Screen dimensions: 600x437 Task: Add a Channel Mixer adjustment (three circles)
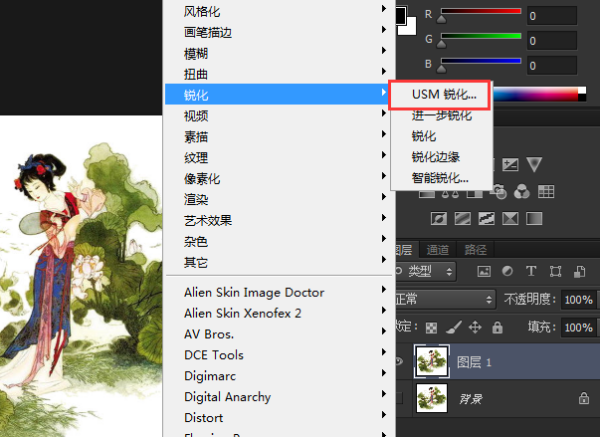click(522, 191)
